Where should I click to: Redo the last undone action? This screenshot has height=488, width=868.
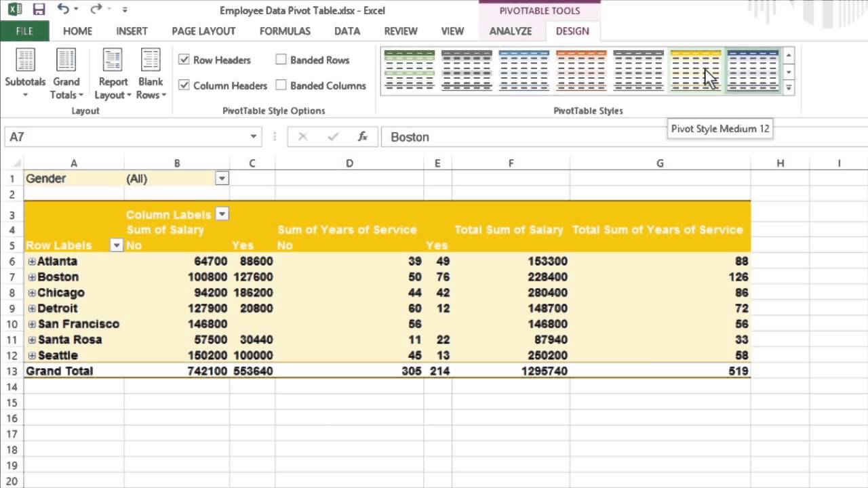click(x=96, y=9)
